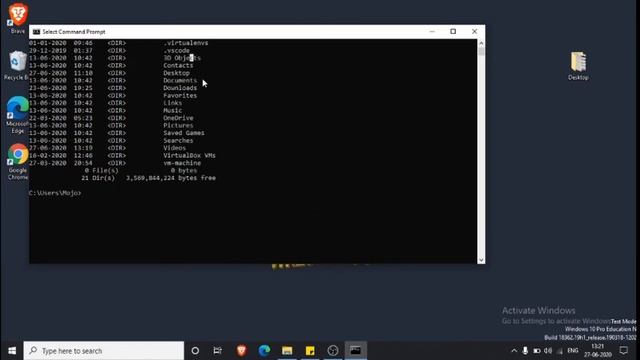Click the Music directory entry
The height and width of the screenshot is (360, 640).
tap(173, 110)
